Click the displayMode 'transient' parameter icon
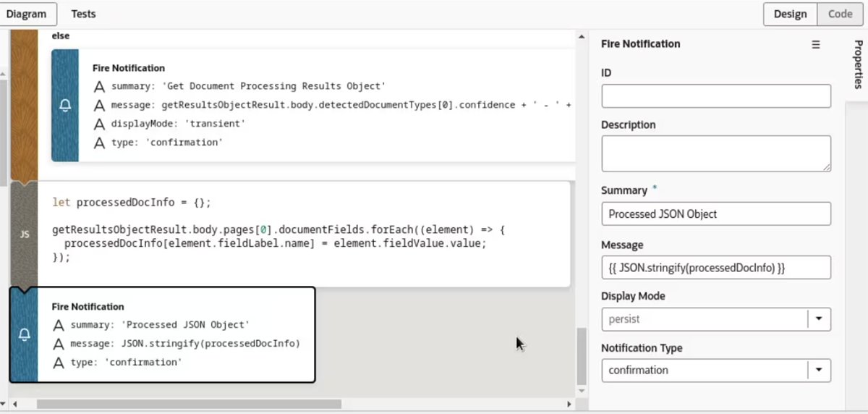 click(x=100, y=124)
